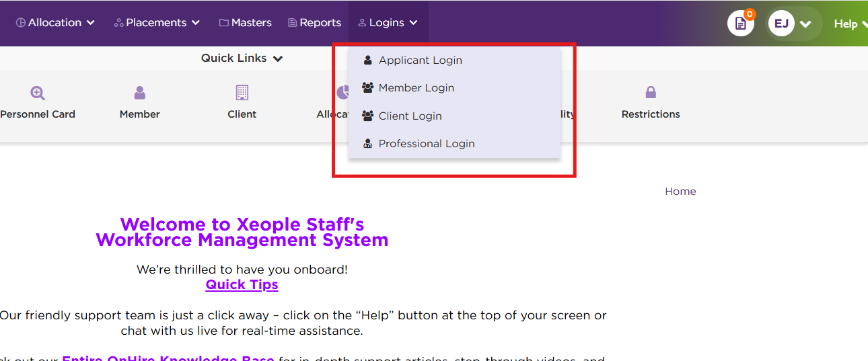Collapse the Logins dropdown menu
Viewport: 868px width, 361px height.
(x=388, y=23)
